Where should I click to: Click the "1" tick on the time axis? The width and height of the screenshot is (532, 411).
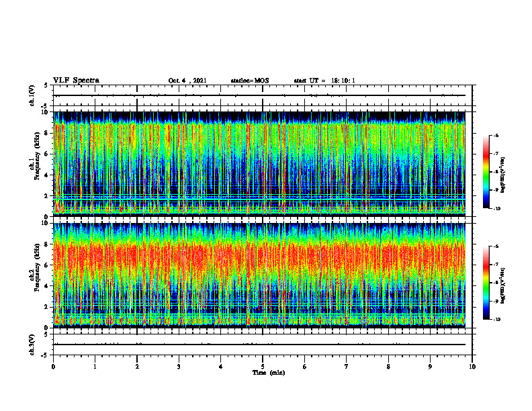[95, 367]
